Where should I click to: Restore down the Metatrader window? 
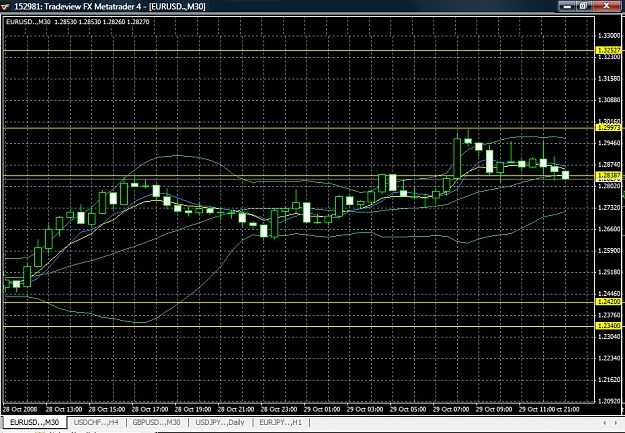click(584, 6)
